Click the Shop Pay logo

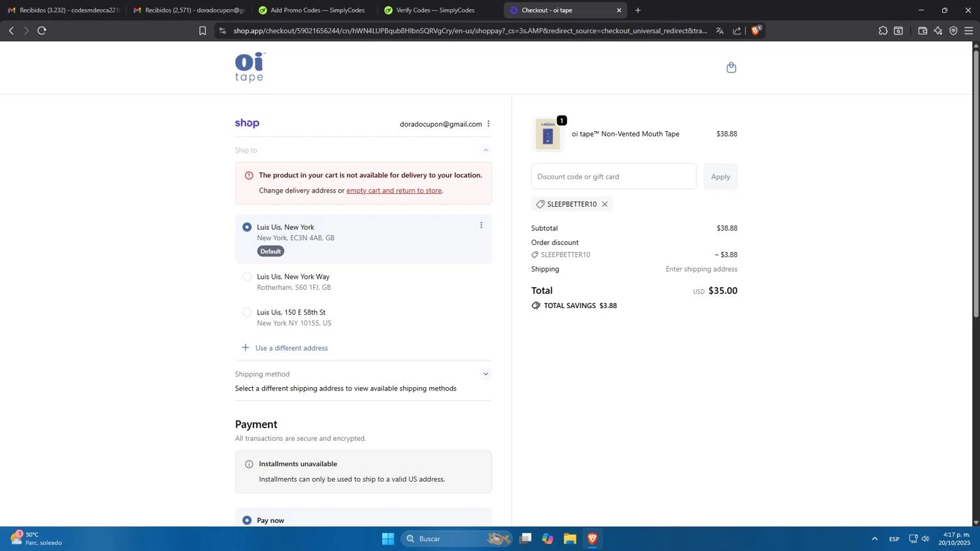coord(247,123)
